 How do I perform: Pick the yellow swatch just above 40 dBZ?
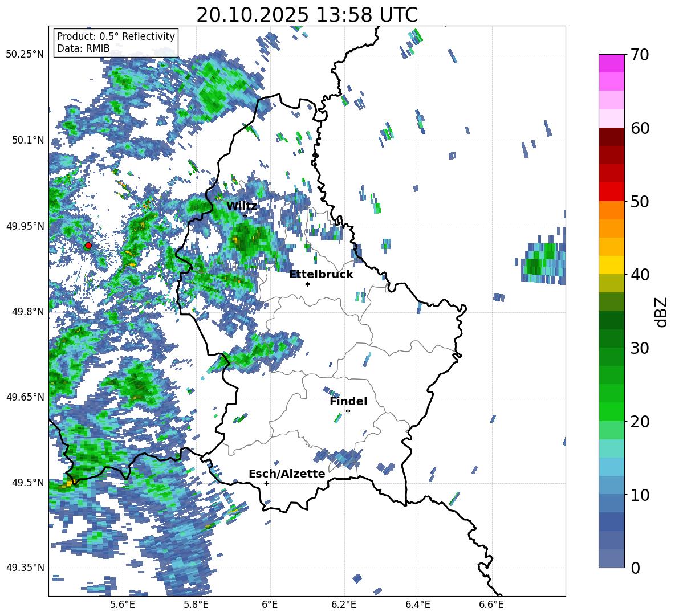[x=611, y=265]
